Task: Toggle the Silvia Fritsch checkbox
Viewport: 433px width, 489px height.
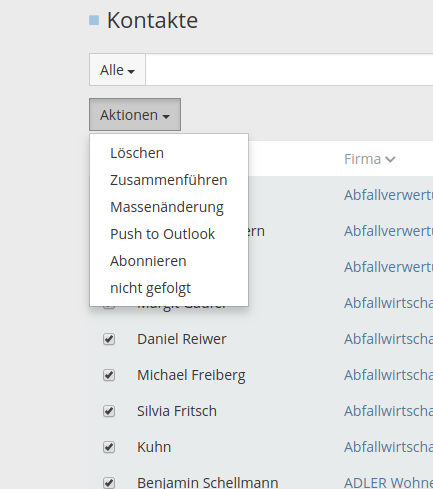Action: pos(109,411)
